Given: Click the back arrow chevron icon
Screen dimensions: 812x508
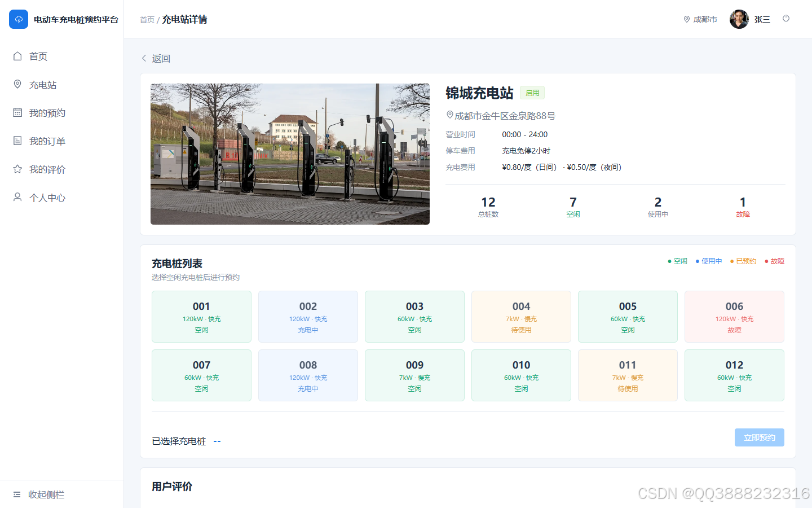Looking at the screenshot, I should [144, 58].
